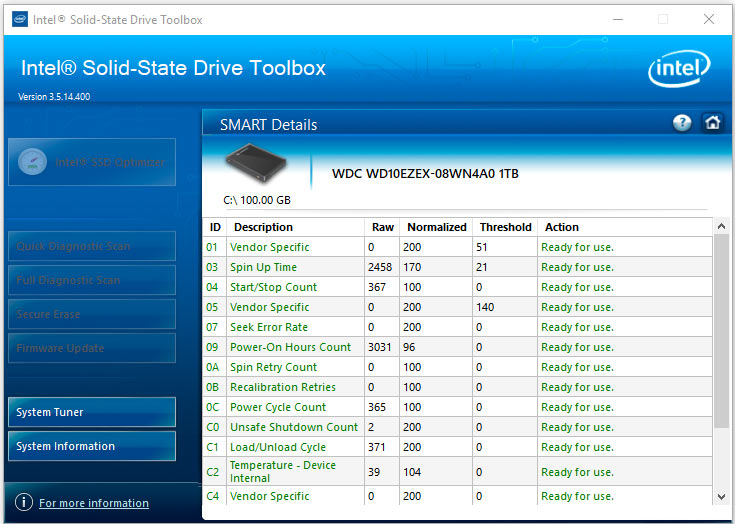735x524 pixels.
Task: Click threshold value 21
Action: click(x=481, y=267)
